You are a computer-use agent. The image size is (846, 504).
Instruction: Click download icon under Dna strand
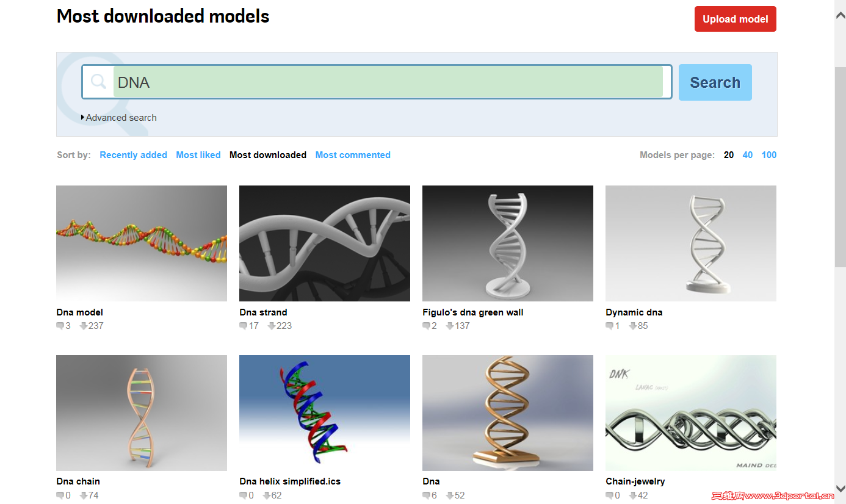[x=272, y=326]
